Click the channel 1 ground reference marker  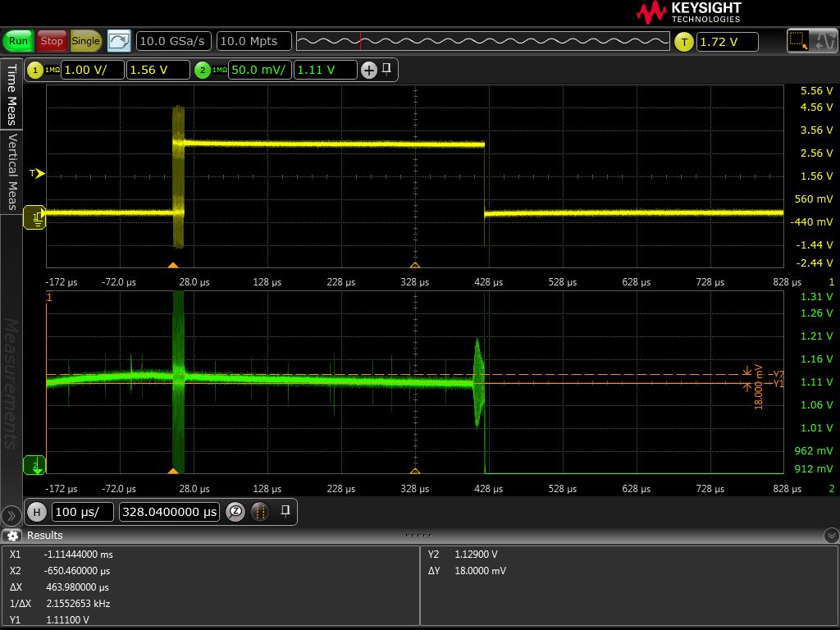click(x=34, y=217)
